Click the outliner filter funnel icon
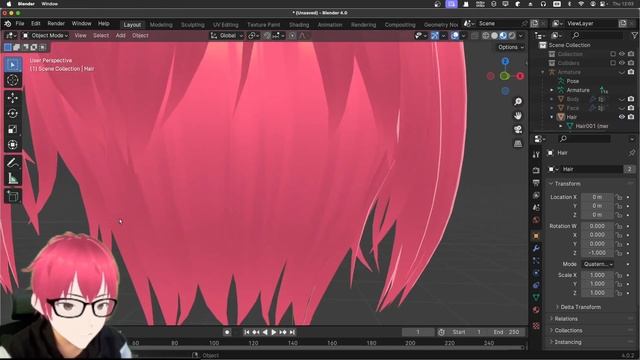This screenshot has width=640, height=360. [634, 36]
